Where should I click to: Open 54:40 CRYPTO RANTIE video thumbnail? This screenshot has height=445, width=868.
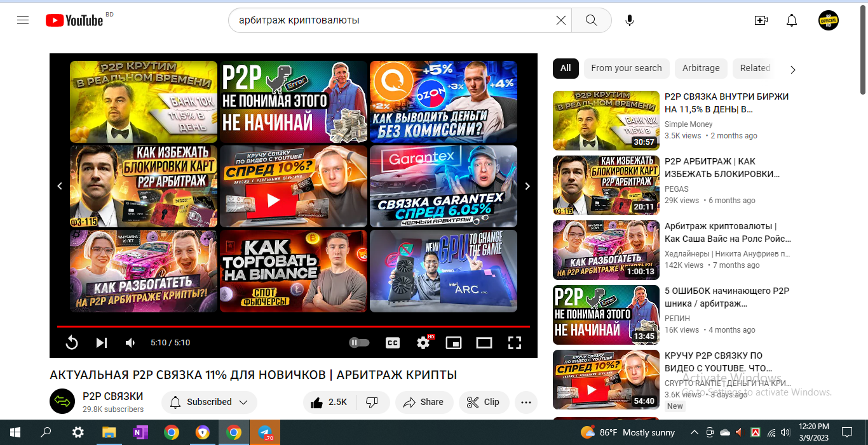[606, 380]
